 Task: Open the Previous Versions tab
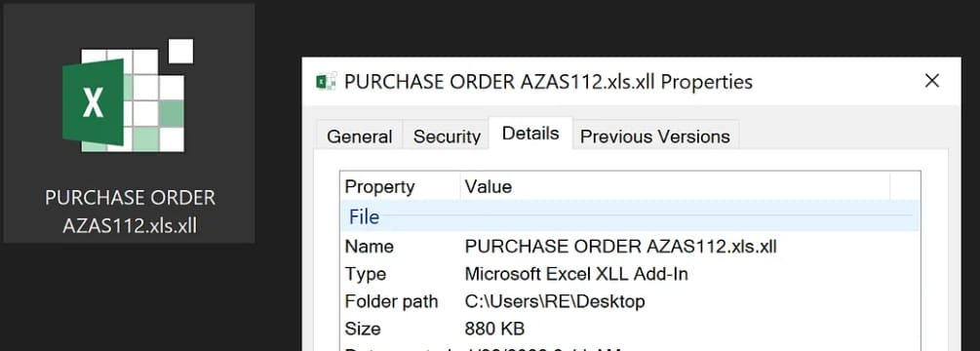(x=655, y=136)
